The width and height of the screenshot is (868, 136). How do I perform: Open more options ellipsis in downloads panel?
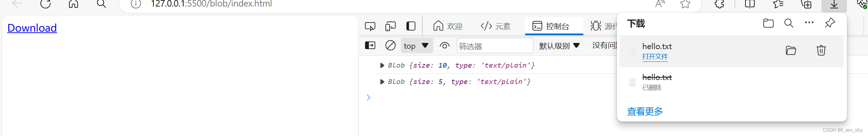tap(809, 23)
